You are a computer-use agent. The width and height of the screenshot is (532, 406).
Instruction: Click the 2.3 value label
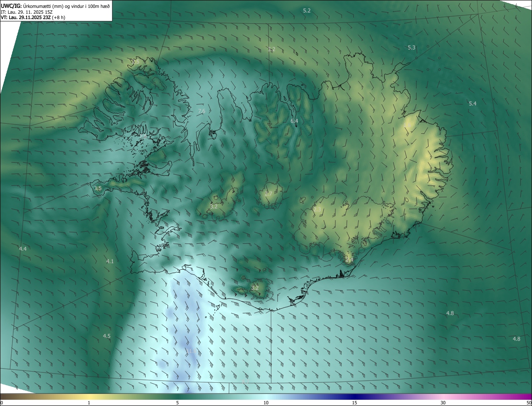click(317, 210)
